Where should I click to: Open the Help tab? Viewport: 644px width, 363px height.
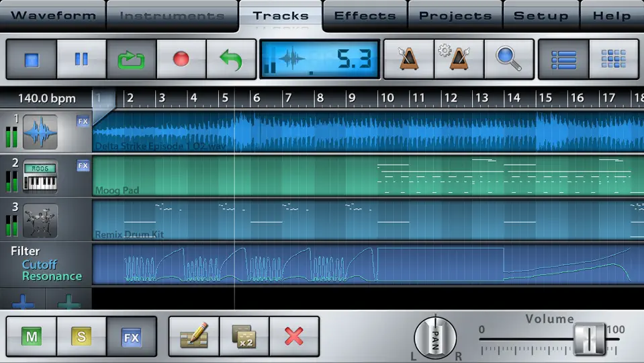coord(612,15)
